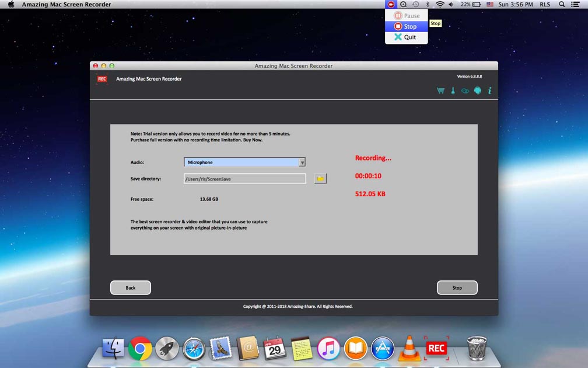Open the Trash in the Dock

477,348
